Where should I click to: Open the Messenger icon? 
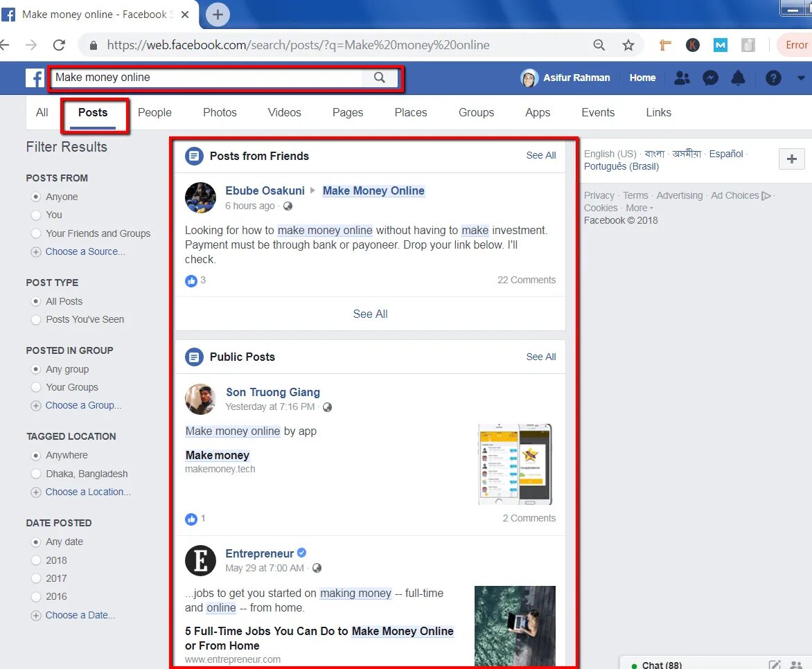point(710,78)
